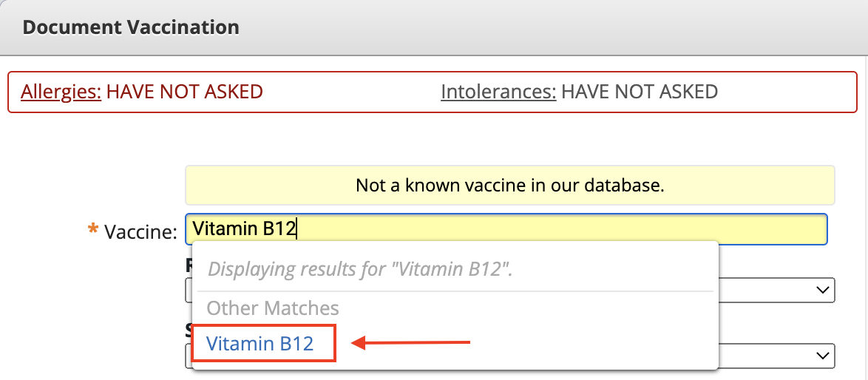The width and height of the screenshot is (868, 380).
Task: Click the bold label partially hidden above first select
Action: (188, 265)
